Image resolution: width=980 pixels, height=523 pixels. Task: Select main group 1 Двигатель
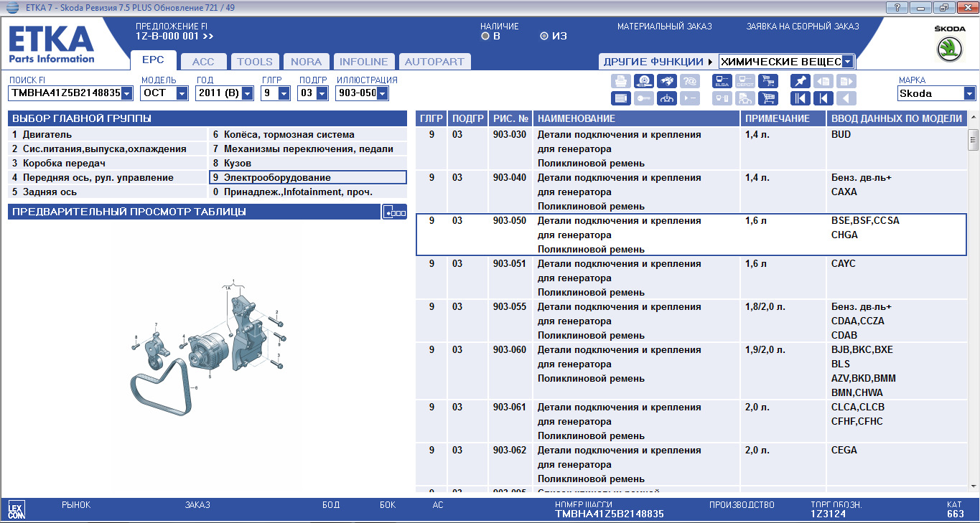point(108,135)
